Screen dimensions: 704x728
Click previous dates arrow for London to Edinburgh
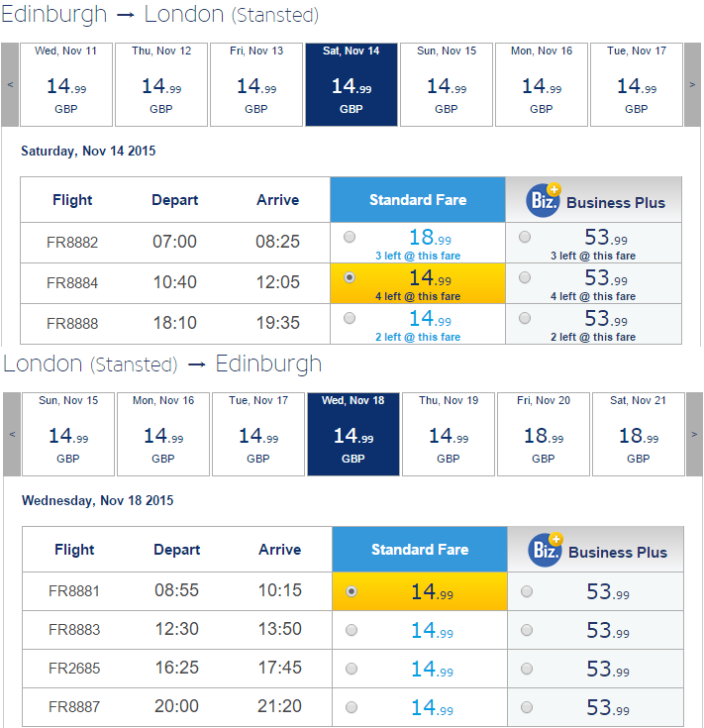(x=12, y=434)
